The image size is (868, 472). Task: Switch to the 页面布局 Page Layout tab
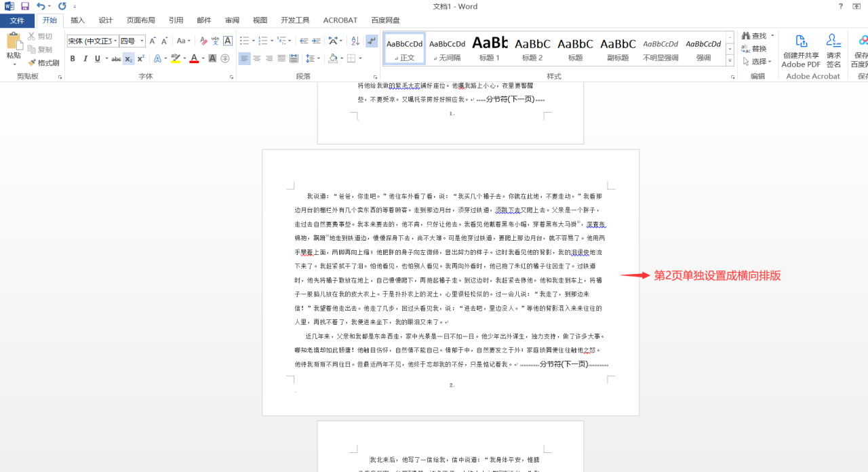coord(140,20)
